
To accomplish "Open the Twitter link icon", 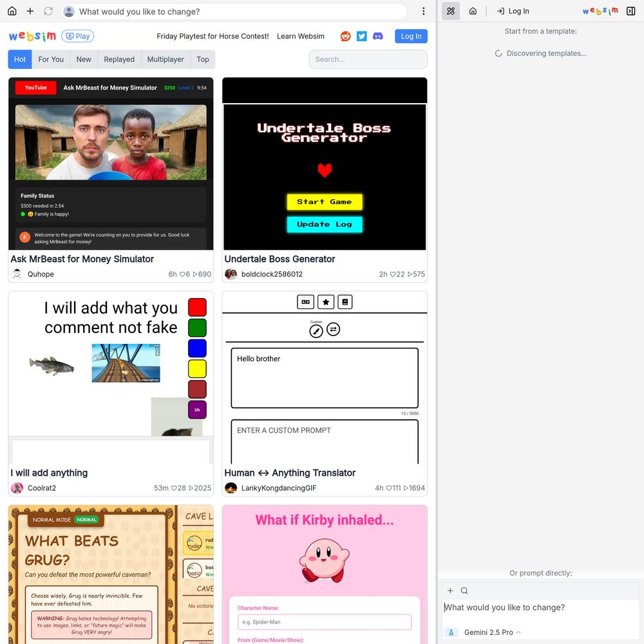I will (361, 36).
